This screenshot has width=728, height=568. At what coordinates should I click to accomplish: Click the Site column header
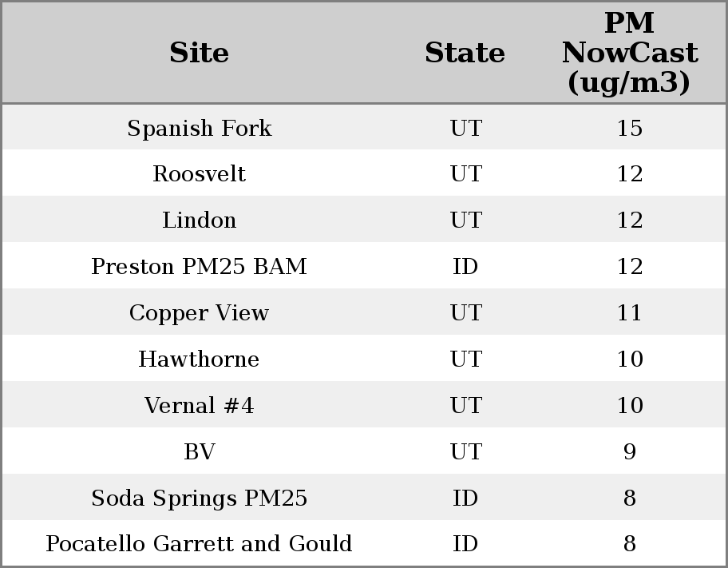pyautogui.click(x=199, y=53)
